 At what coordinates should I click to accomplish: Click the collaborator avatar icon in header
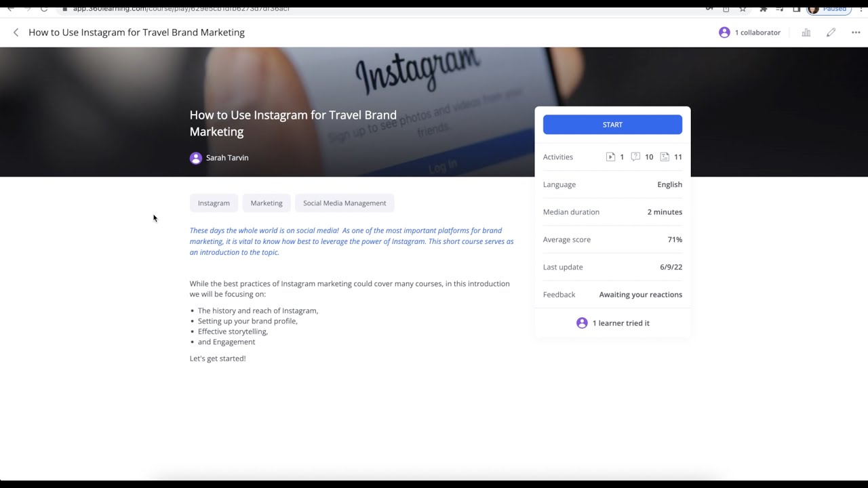tap(724, 33)
